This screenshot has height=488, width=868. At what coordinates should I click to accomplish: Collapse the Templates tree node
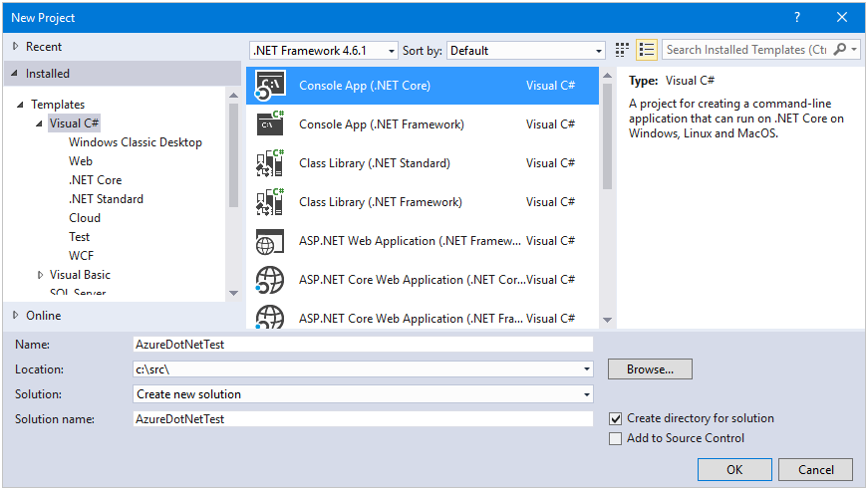coord(20,104)
